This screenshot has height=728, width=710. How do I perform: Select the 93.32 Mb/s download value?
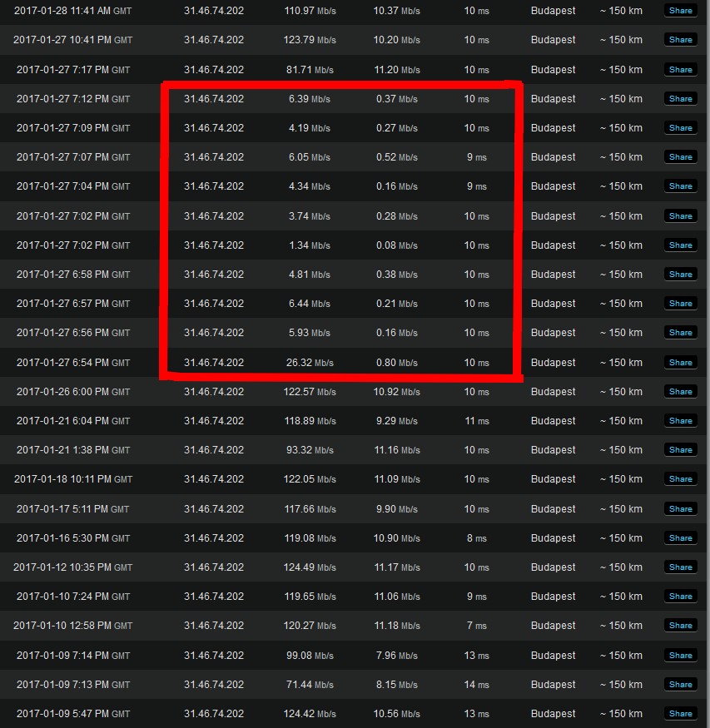310,450
